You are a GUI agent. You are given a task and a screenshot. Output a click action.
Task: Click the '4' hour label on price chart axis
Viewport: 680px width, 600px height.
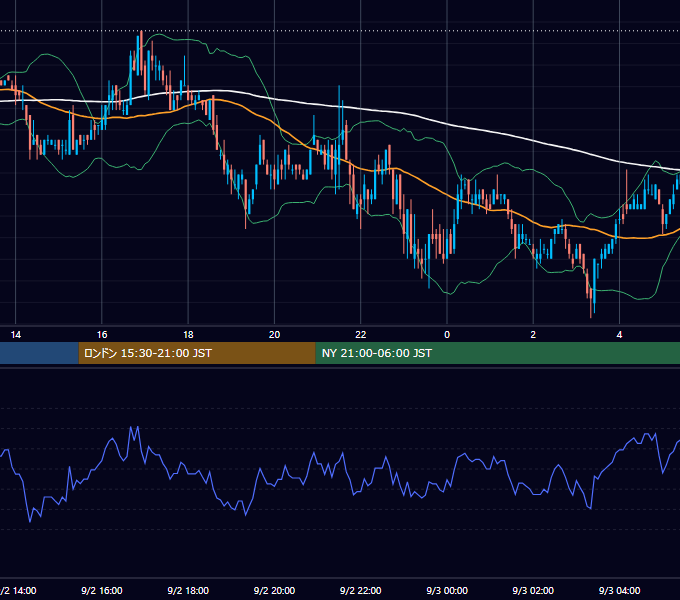point(619,335)
